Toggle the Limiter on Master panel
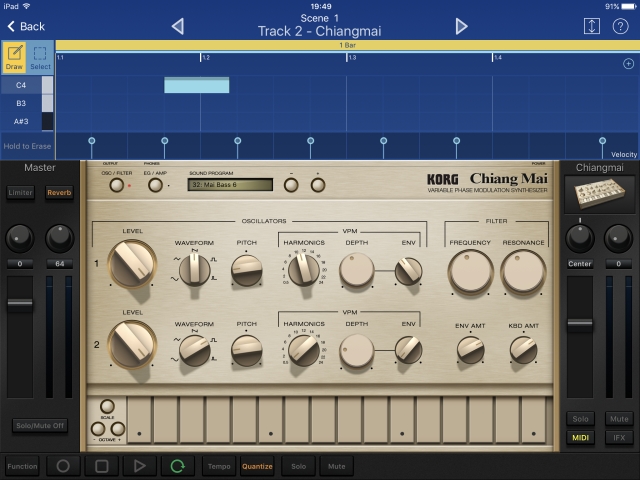The image size is (640, 480). click(x=20, y=192)
